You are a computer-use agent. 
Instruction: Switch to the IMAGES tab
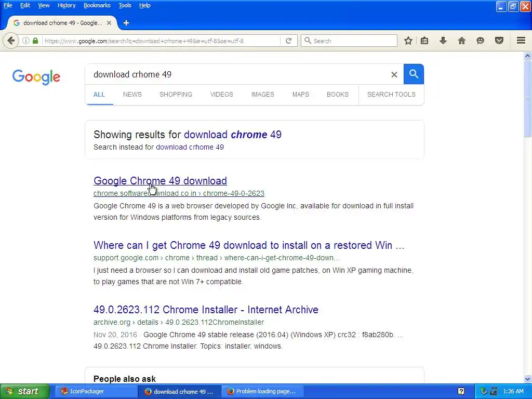[262, 95]
